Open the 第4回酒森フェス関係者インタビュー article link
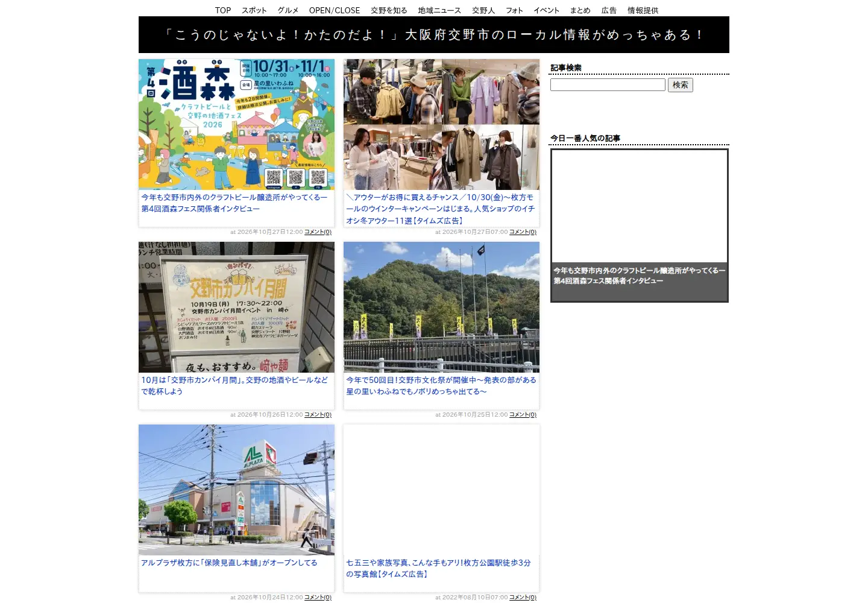This screenshot has width=868, height=603. pyautogui.click(x=234, y=203)
